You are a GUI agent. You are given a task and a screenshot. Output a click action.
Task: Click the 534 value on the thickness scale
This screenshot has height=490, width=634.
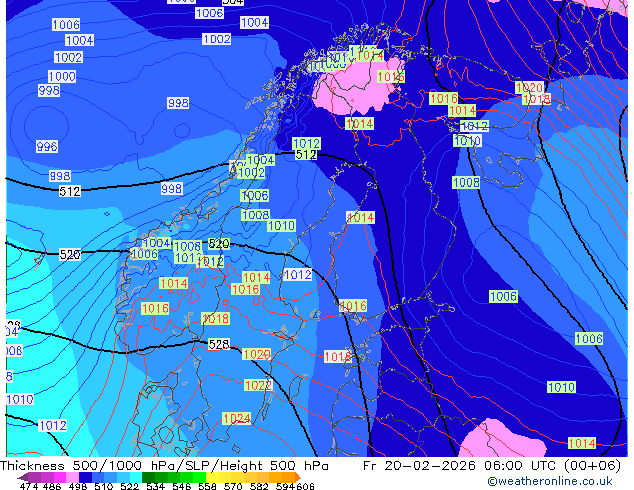[x=155, y=486]
